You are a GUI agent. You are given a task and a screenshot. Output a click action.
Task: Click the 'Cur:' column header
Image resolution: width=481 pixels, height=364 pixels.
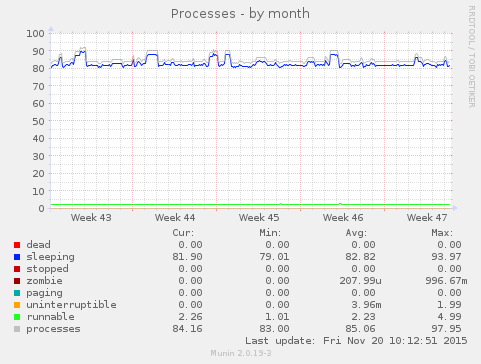(x=183, y=233)
